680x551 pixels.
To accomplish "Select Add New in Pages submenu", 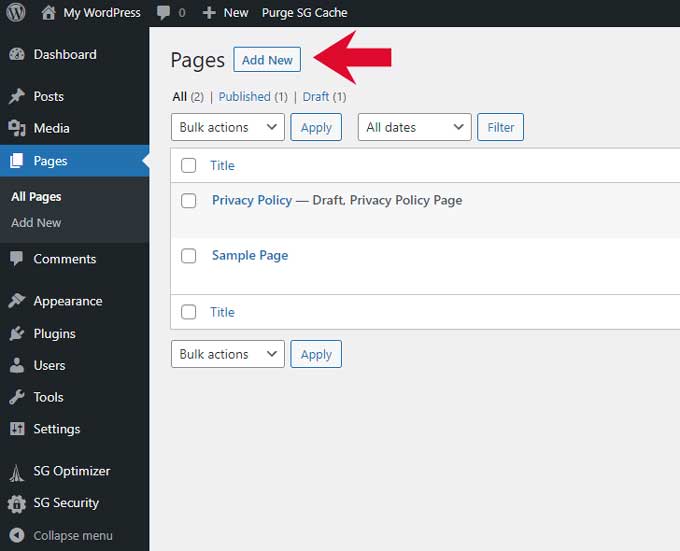I will tap(36, 223).
